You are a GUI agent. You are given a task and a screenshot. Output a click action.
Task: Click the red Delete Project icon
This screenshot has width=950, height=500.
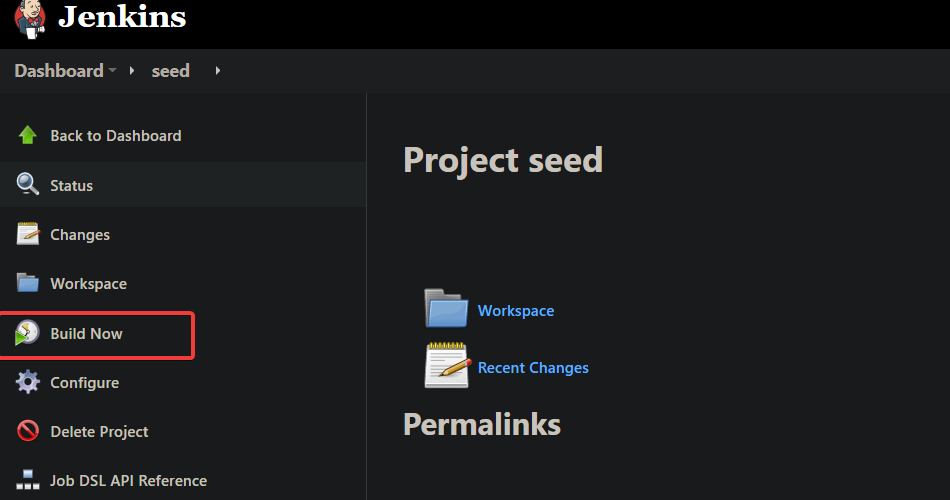click(28, 431)
